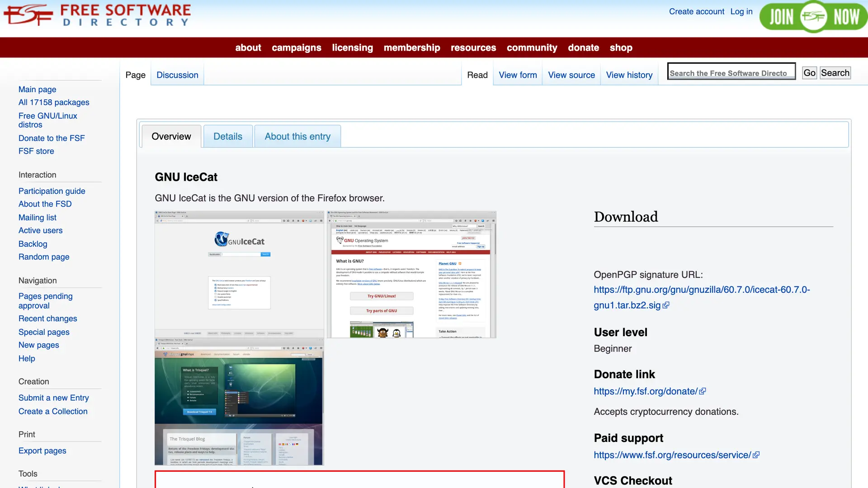Open the donate menu item
Viewport: 868px width, 488px height.
click(583, 47)
